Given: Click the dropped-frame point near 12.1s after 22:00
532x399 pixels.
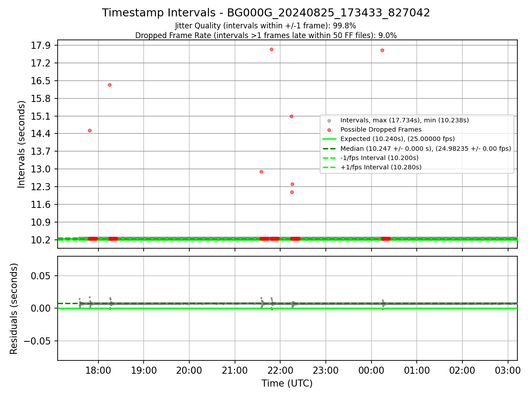Looking at the screenshot, I should coord(292,192).
